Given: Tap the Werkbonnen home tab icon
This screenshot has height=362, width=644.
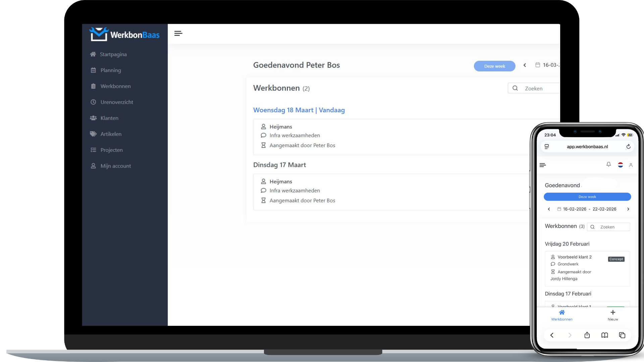Looking at the screenshot, I should 562,313.
